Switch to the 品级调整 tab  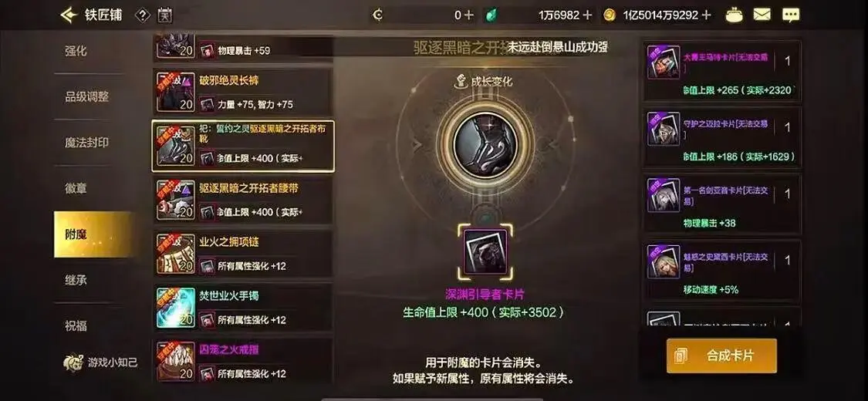pos(87,97)
